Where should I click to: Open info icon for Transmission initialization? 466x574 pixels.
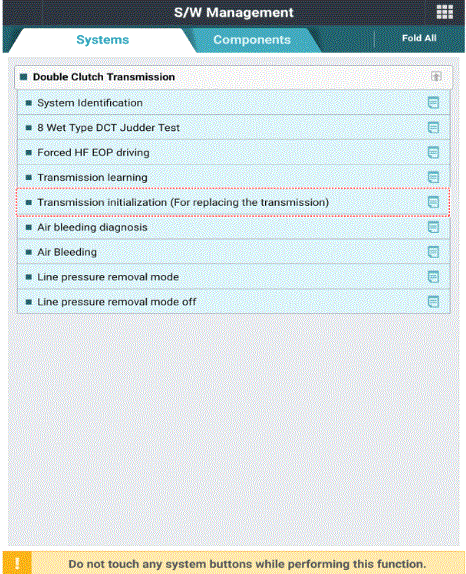point(433,202)
